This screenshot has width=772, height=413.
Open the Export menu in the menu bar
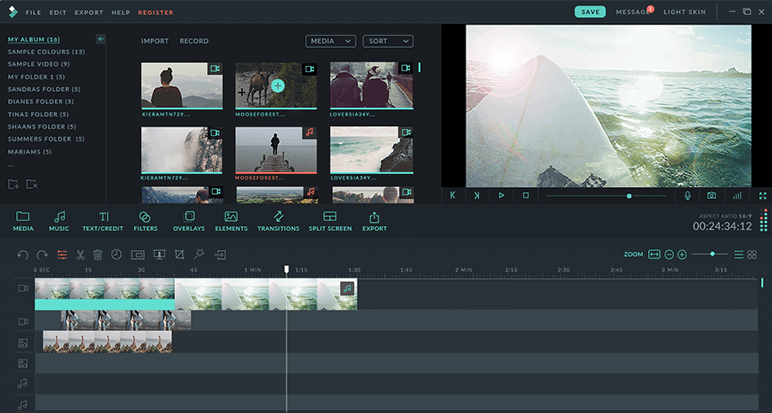pos(89,12)
